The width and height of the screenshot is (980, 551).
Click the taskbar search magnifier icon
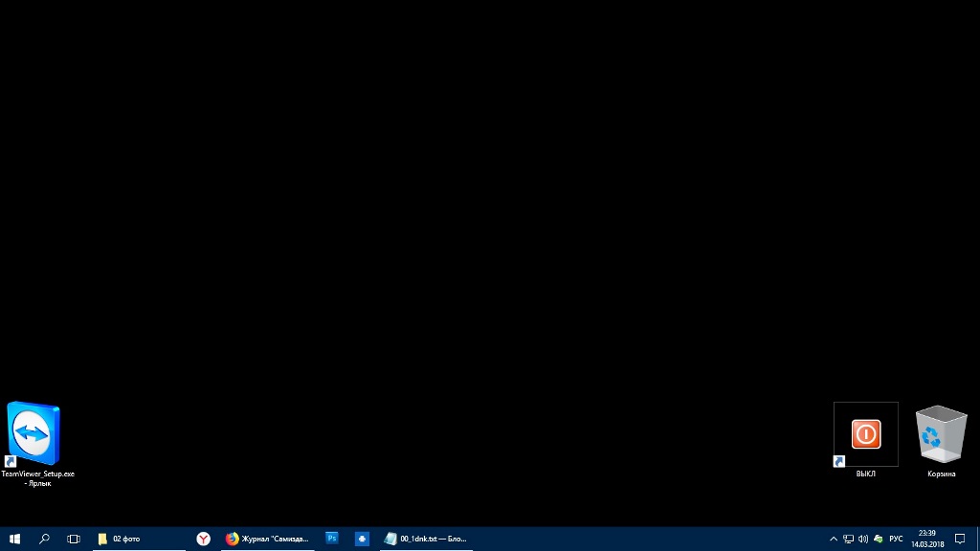tap(44, 539)
